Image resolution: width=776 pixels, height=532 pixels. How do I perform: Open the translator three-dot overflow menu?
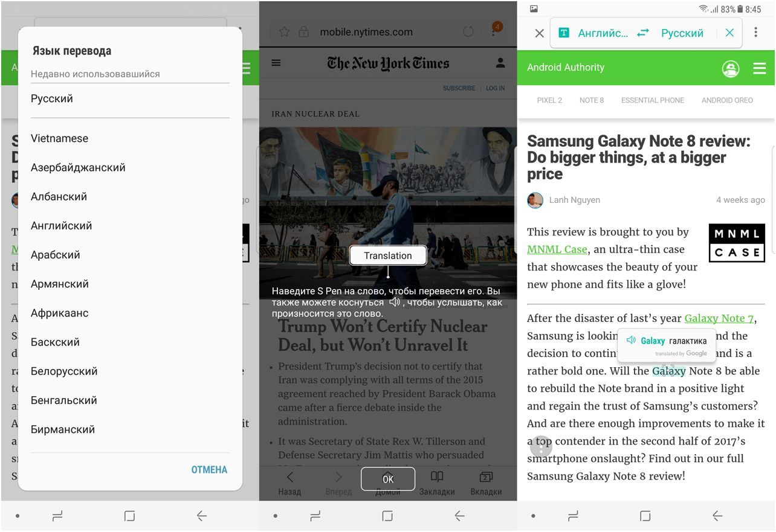coord(756,32)
